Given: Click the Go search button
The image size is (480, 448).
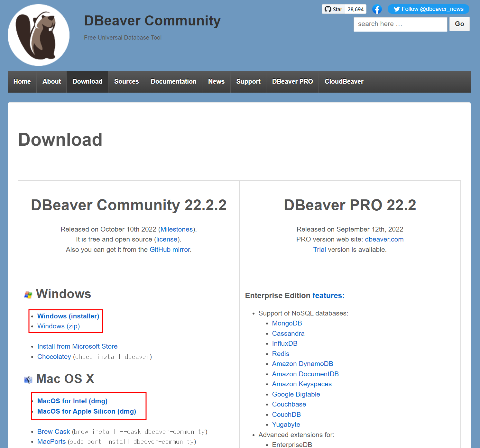Looking at the screenshot, I should click(x=459, y=24).
